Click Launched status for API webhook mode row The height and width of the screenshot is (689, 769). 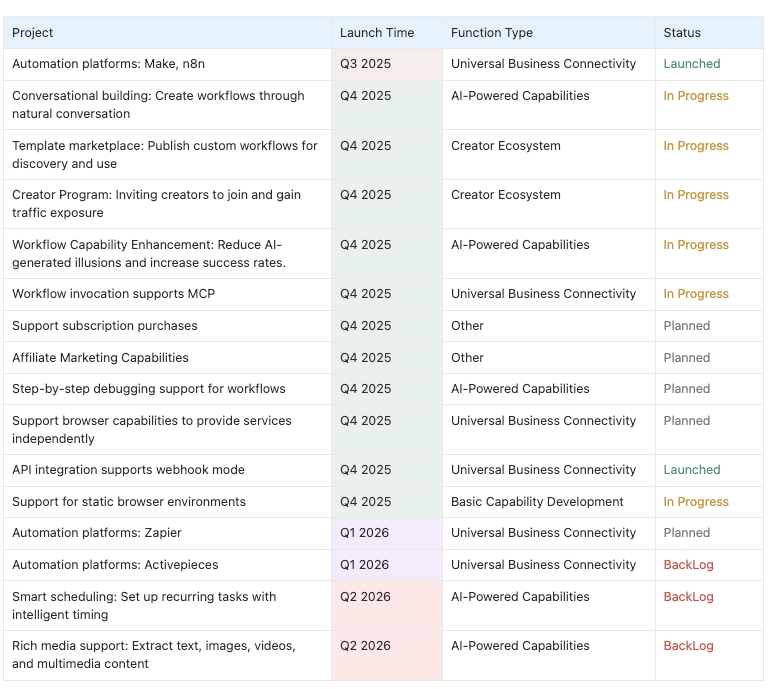click(691, 470)
